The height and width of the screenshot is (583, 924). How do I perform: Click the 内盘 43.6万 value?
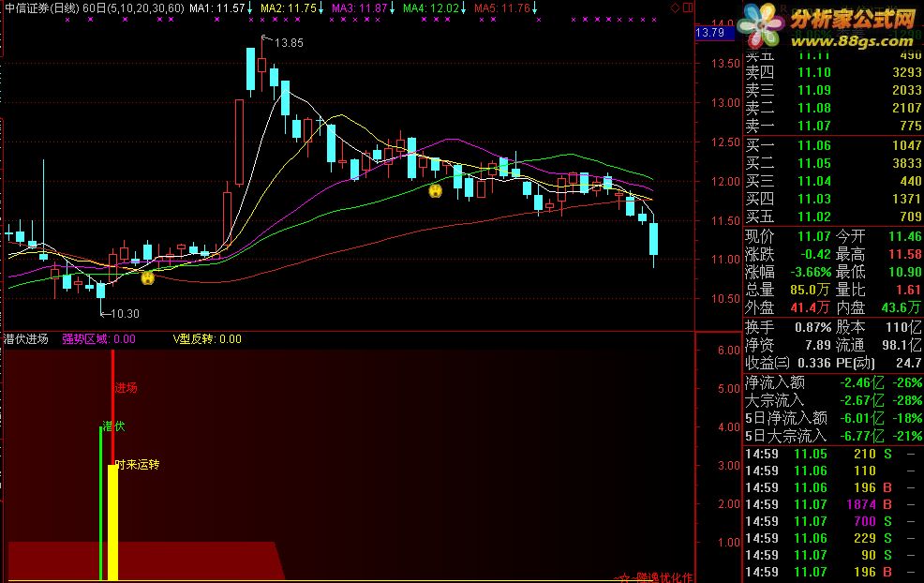coord(901,307)
